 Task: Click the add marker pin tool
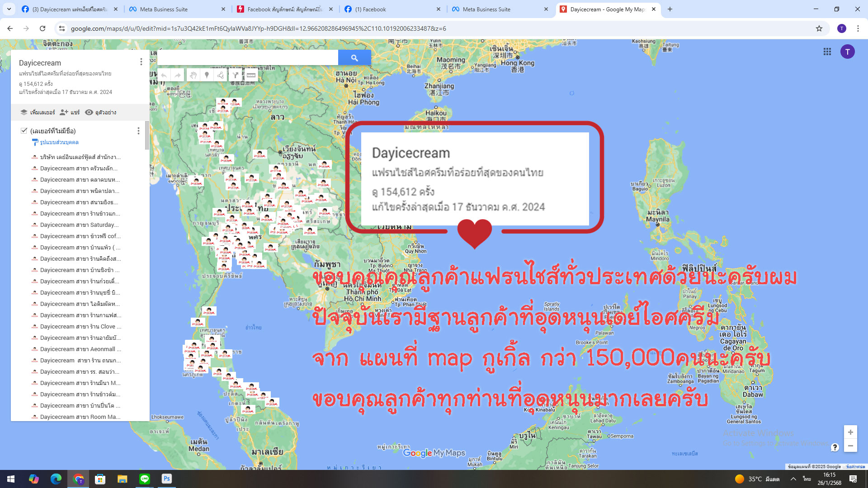[x=207, y=75]
